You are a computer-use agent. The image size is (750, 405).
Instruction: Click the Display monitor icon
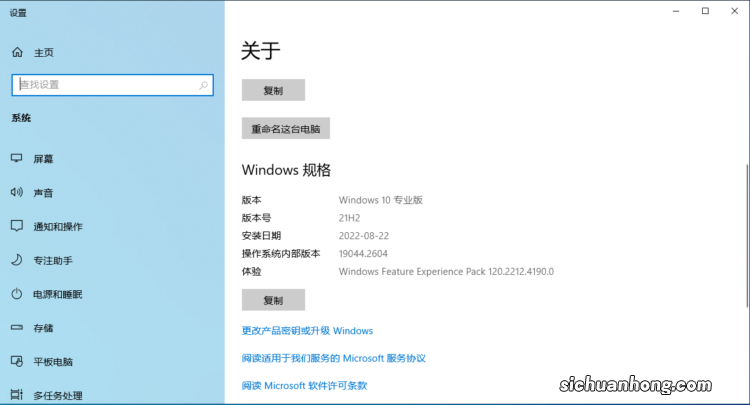coord(17,158)
